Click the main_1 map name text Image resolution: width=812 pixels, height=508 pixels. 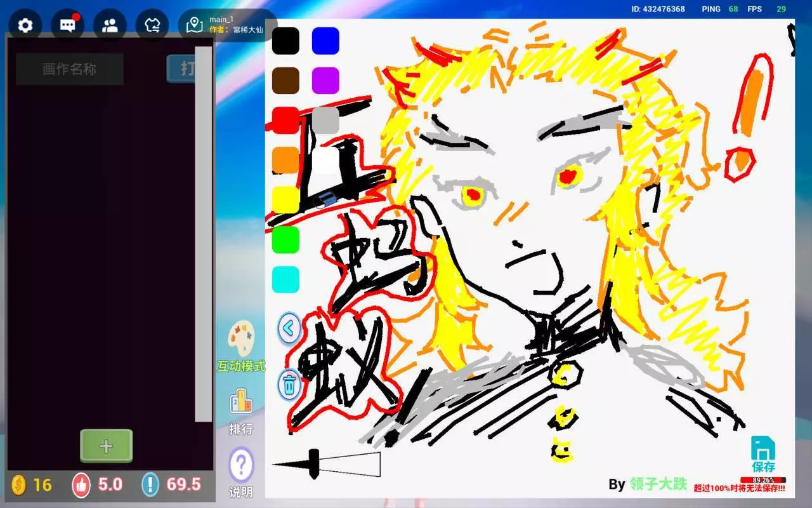coord(221,20)
